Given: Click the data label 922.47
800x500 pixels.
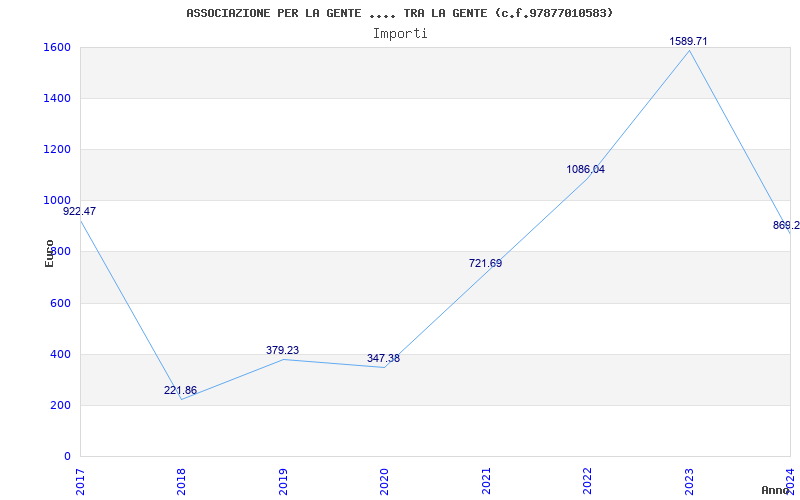Looking at the screenshot, I should coord(80,211).
